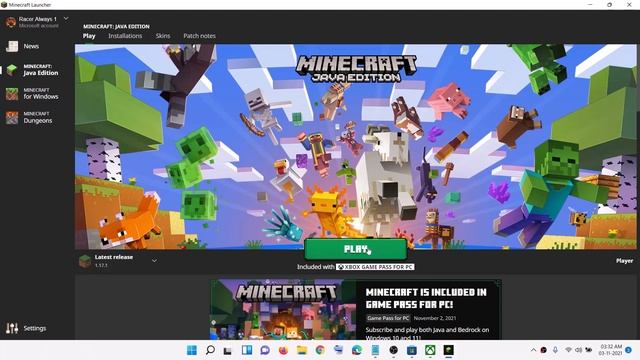Viewport: 640px width, 360px height.
Task: Open File Explorer from taskbar
Action: coord(302,350)
